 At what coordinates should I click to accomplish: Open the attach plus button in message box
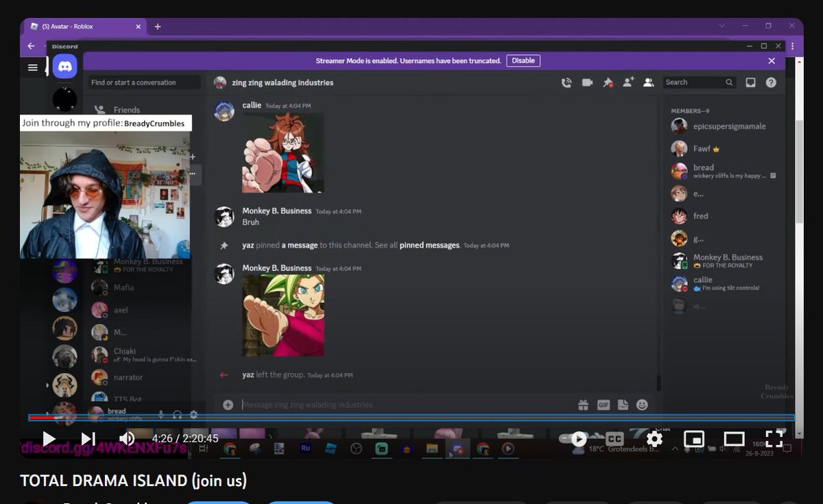coord(228,405)
